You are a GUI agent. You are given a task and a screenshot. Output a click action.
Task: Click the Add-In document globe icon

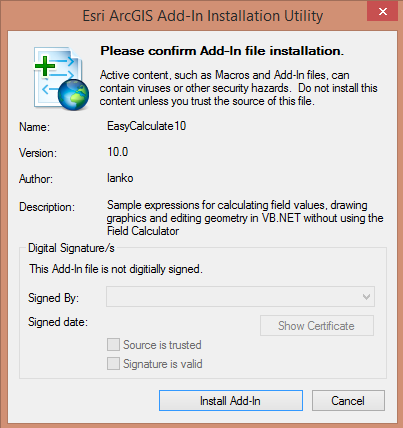pos(61,79)
